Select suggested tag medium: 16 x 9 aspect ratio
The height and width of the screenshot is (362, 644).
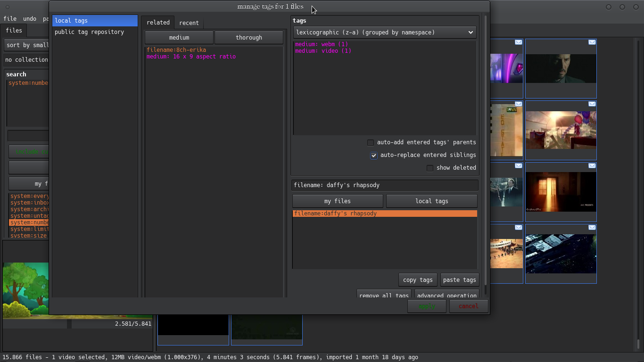point(191,57)
